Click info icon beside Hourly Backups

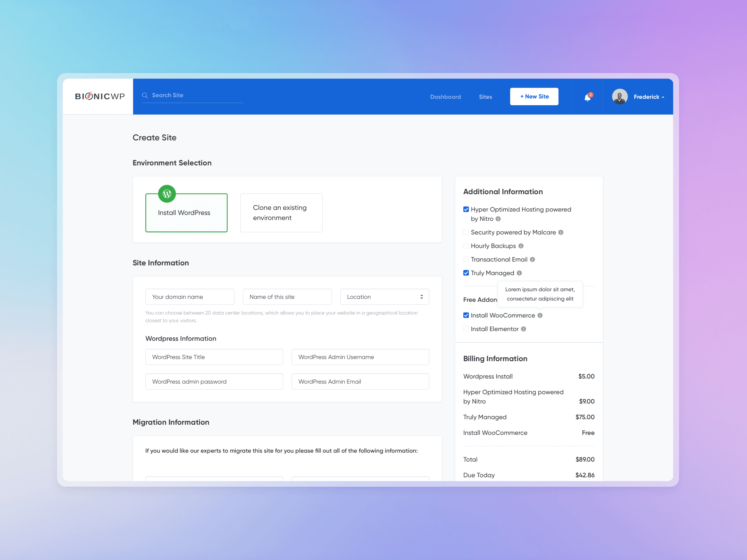(x=521, y=246)
